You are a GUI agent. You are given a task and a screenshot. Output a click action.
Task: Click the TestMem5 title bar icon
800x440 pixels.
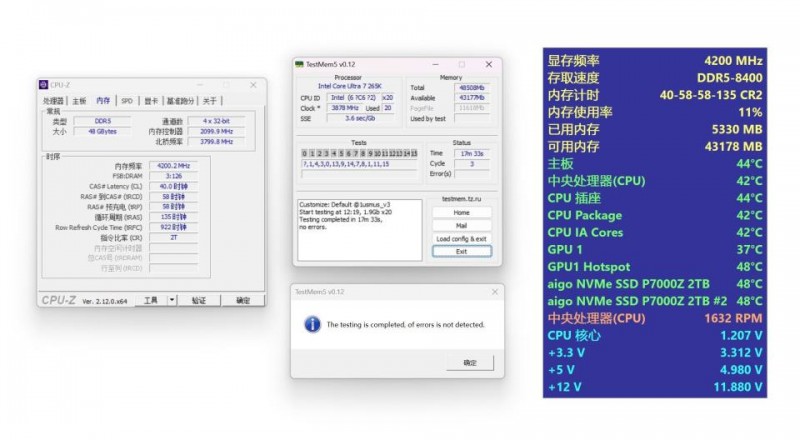click(x=299, y=64)
